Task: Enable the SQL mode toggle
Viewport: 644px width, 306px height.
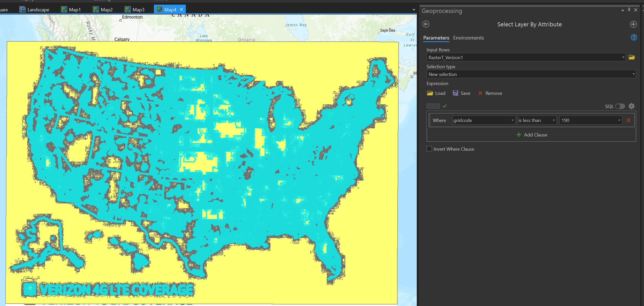Action: [619, 106]
